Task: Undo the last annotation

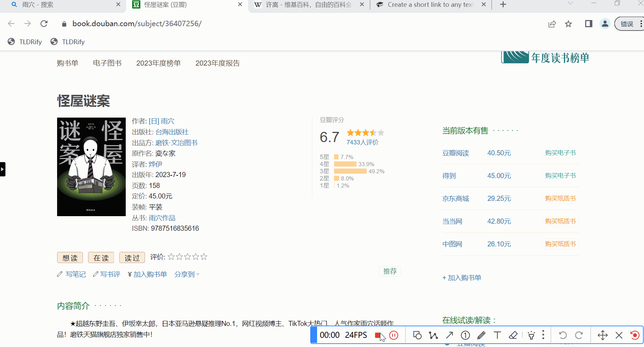Action: click(x=563, y=335)
